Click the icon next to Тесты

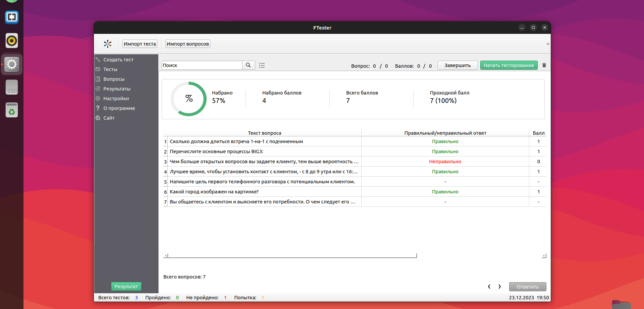pyautogui.click(x=98, y=69)
